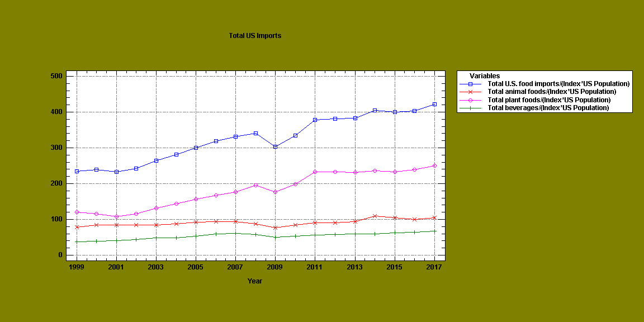This screenshot has height=322, width=644.
Task: Click the red animal foods data point at 2014
Action: (x=375, y=216)
